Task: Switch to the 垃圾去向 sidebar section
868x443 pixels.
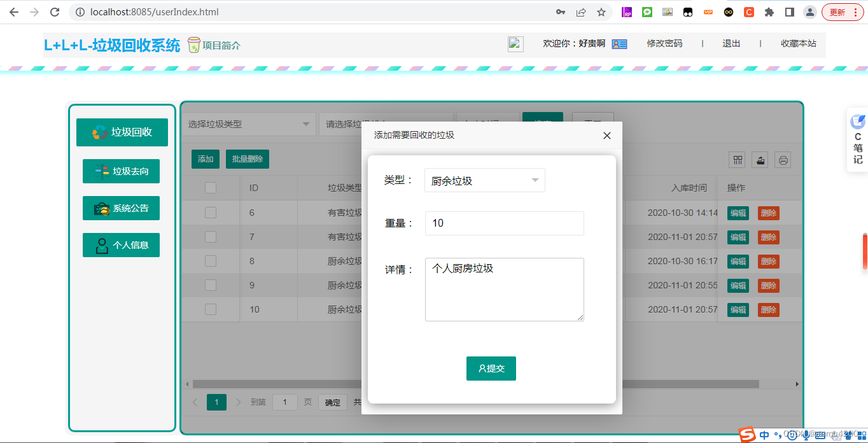Action: click(x=121, y=171)
